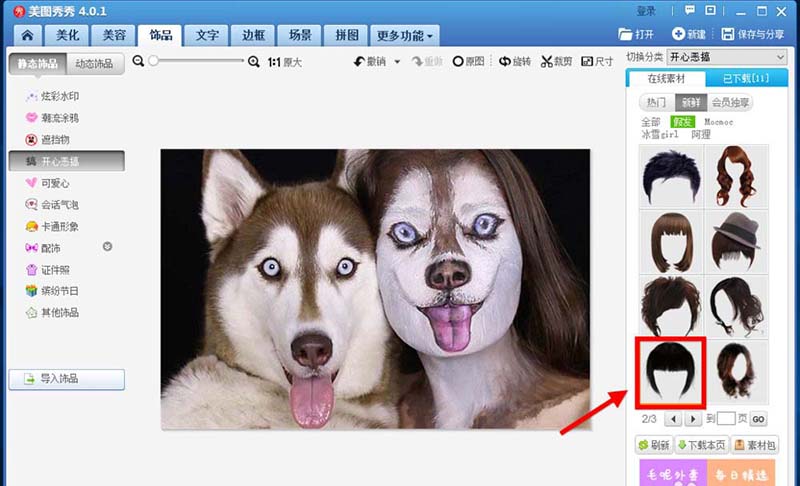Go to previous material page arrow
This screenshot has height=486, width=800.
click(x=673, y=419)
